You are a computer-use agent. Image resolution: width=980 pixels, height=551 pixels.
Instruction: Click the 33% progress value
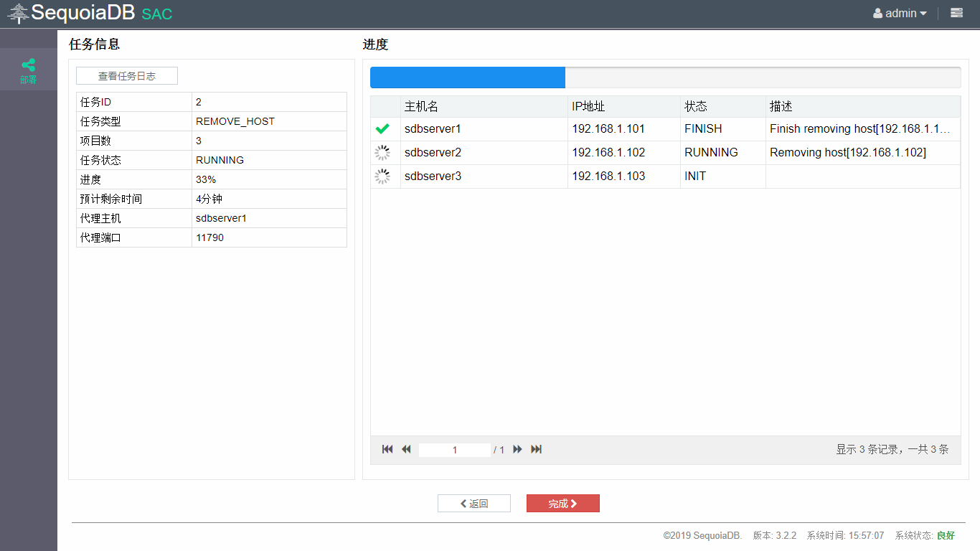click(x=206, y=180)
